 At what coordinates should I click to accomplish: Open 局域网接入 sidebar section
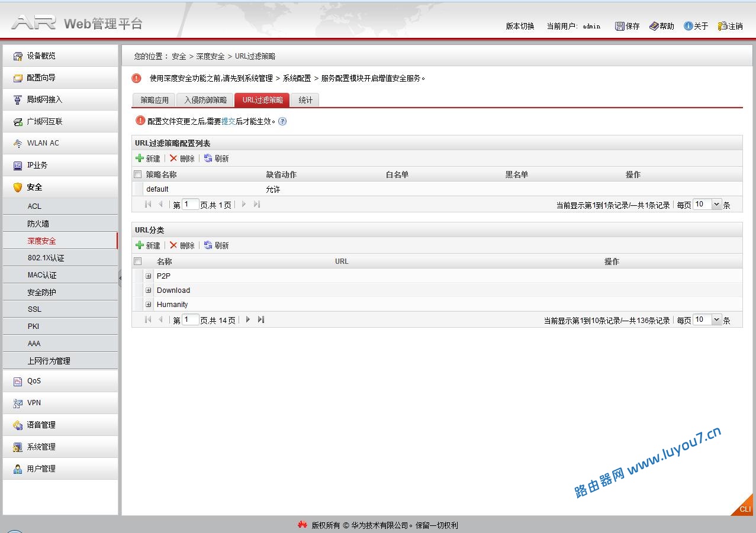pos(60,99)
